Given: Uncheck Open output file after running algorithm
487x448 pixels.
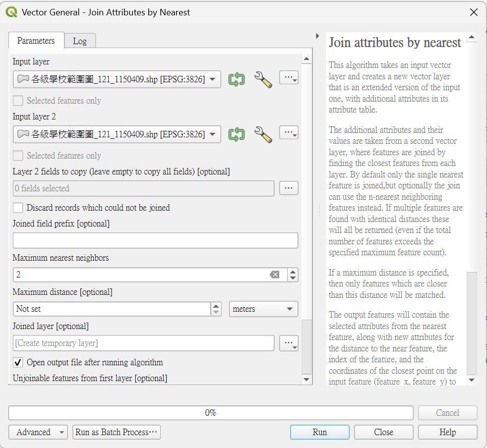Looking at the screenshot, I should click(18, 362).
